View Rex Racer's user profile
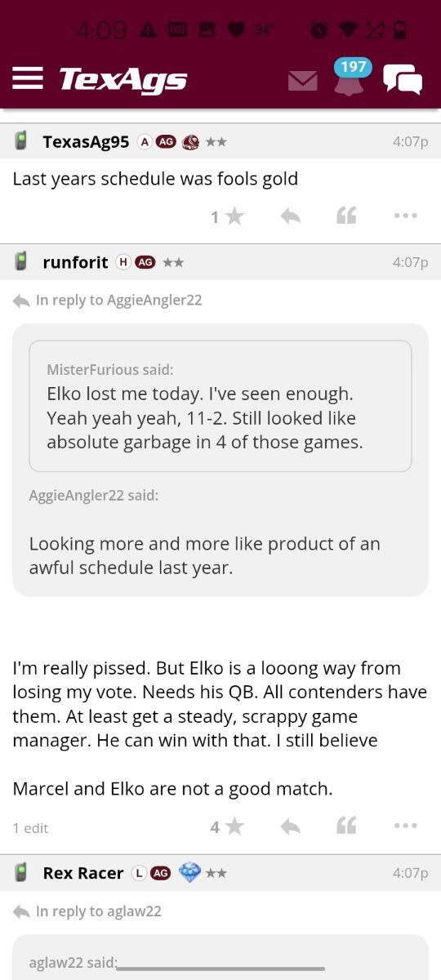The image size is (441, 980). click(x=83, y=873)
